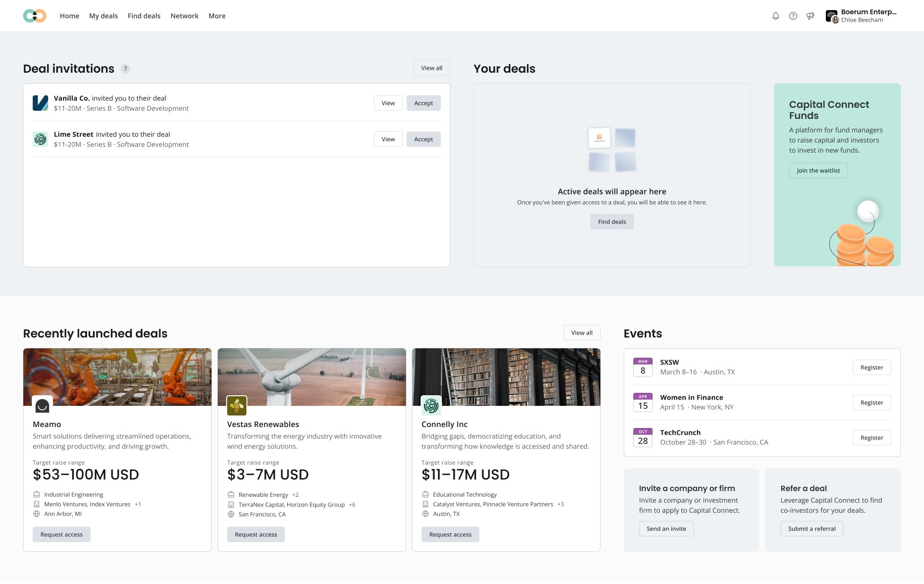Expand the +6 investors on Vestas Renewables

coord(352,505)
